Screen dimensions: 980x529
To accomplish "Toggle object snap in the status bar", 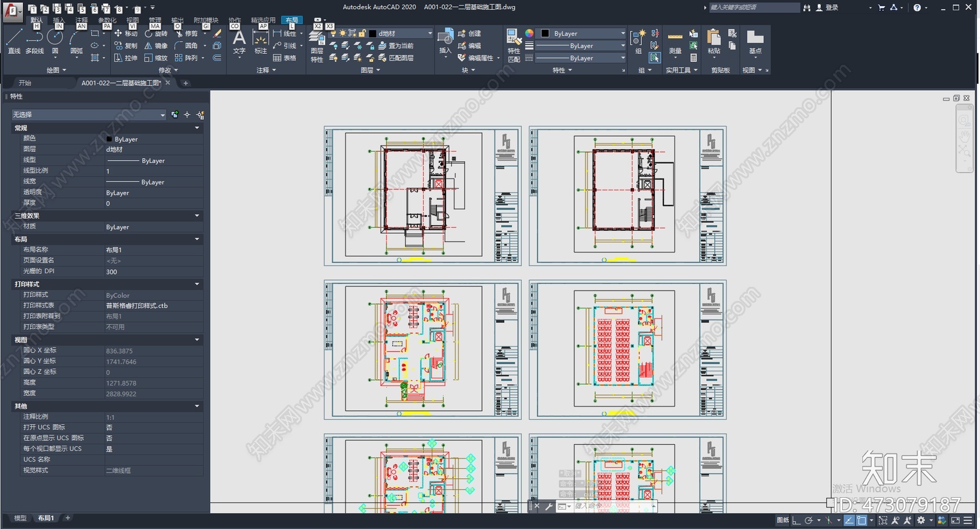I will [x=861, y=520].
